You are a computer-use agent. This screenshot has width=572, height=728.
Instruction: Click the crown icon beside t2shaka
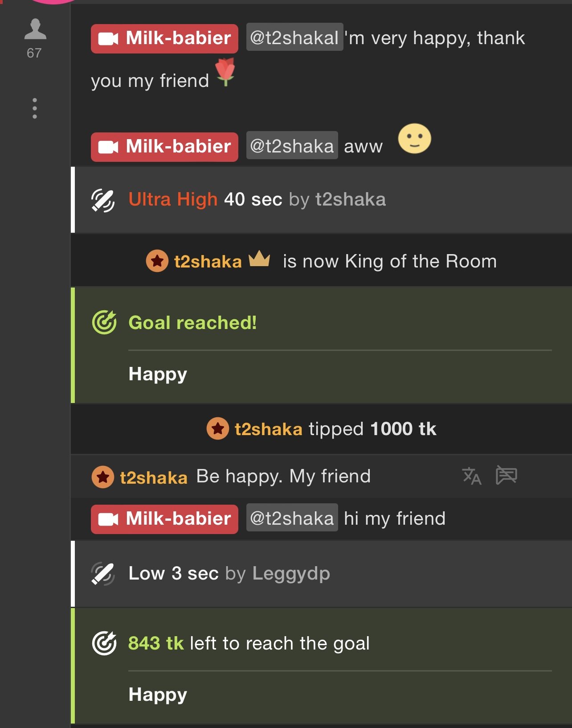click(x=259, y=259)
